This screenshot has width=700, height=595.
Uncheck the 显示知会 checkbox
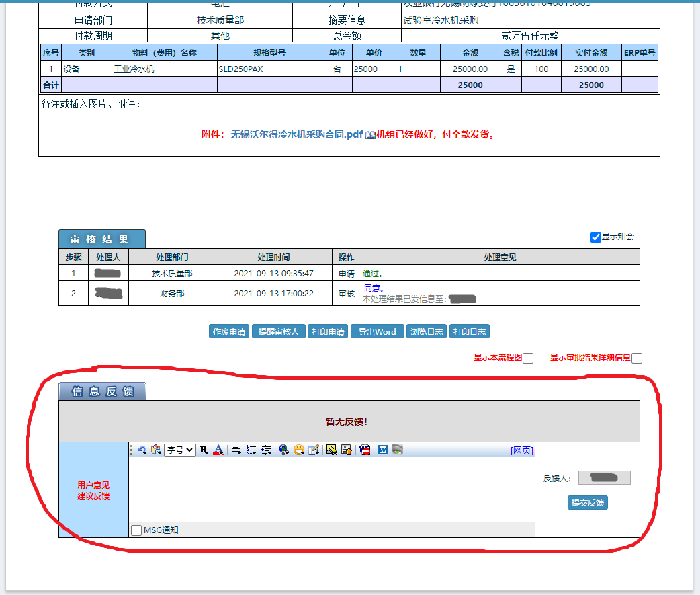(595, 237)
